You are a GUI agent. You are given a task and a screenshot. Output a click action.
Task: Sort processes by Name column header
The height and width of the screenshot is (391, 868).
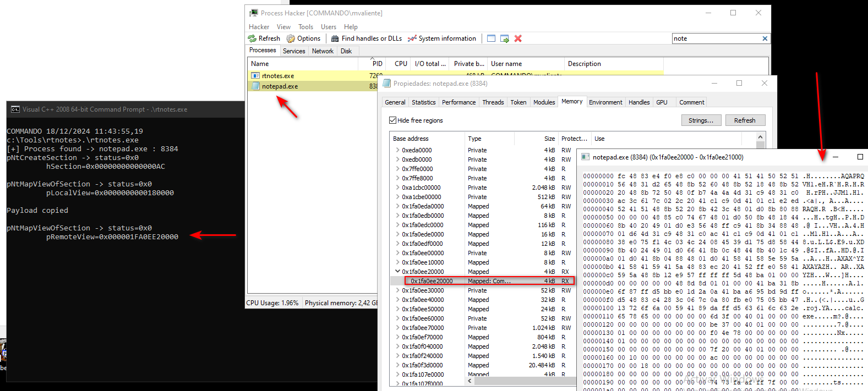pos(303,64)
